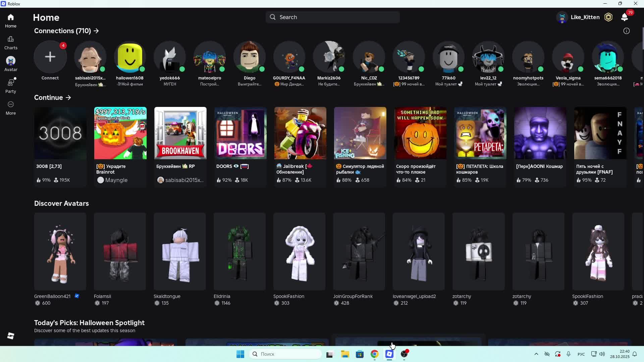Show hidden system tray icons

click(x=536, y=354)
